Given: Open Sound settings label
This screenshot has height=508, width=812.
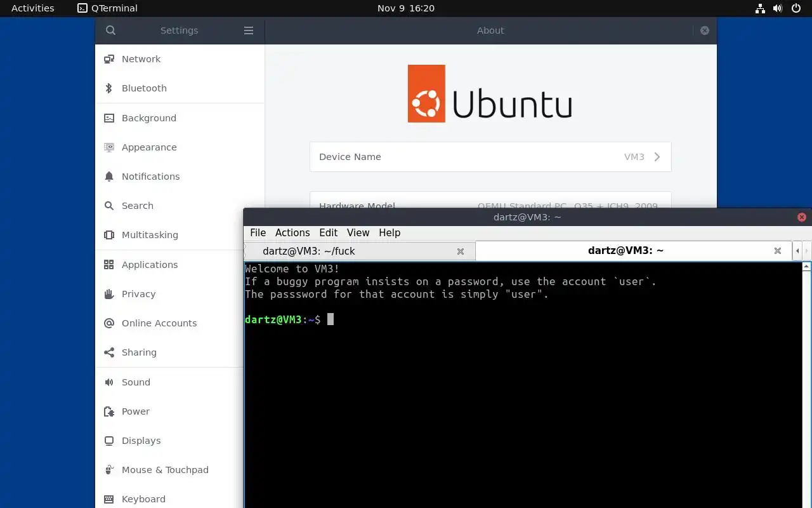Looking at the screenshot, I should pos(136,382).
